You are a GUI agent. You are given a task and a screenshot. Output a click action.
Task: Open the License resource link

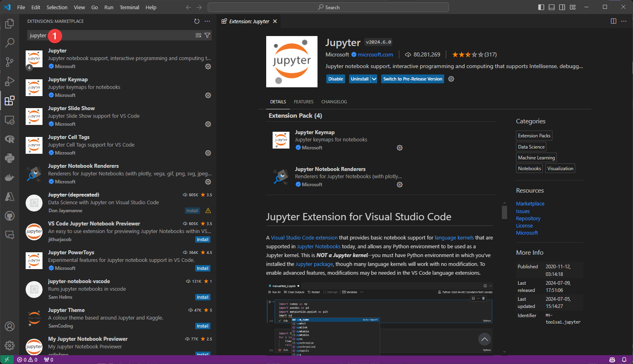(x=524, y=225)
